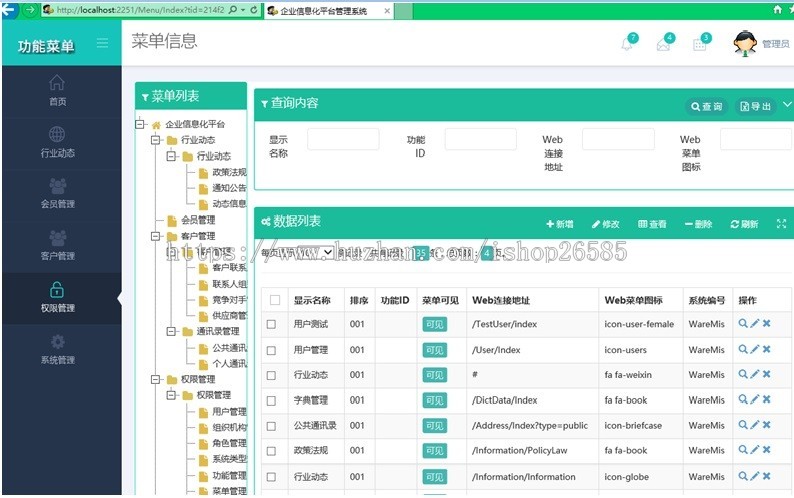794x498 pixels.
Task: Open 会员管理 sidebar menu
Action: (57, 194)
